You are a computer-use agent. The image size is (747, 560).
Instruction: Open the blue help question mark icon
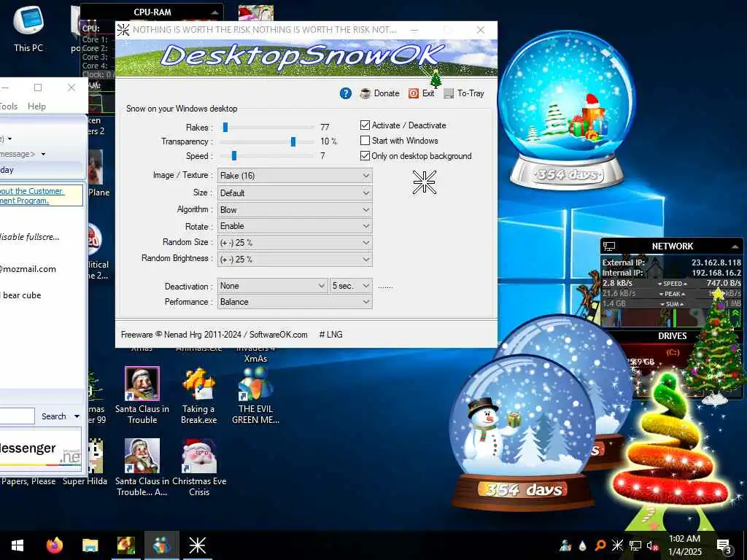(x=345, y=93)
